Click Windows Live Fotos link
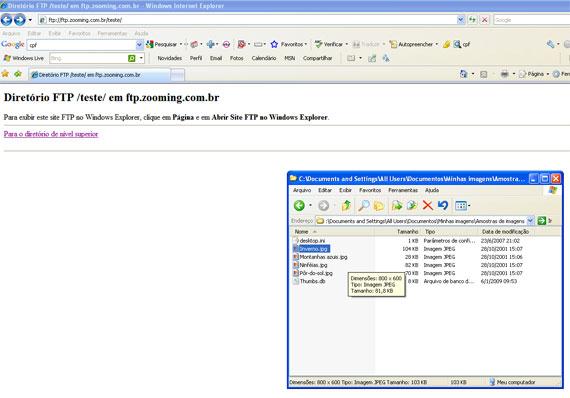Screen dimensions: 570x398 (237, 58)
